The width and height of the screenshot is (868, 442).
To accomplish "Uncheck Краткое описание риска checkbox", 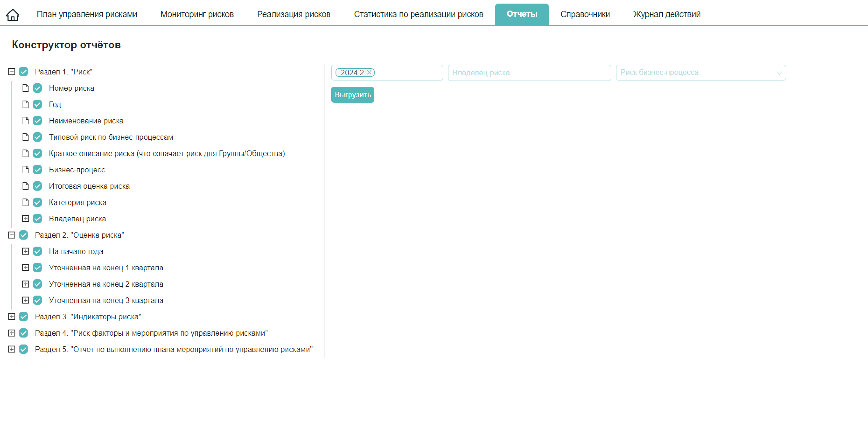I will pyautogui.click(x=37, y=154).
